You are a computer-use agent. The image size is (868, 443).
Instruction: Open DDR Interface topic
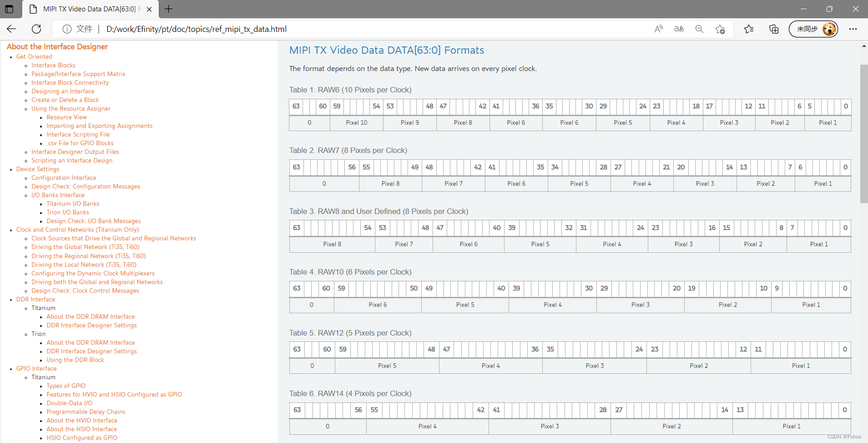click(x=36, y=299)
